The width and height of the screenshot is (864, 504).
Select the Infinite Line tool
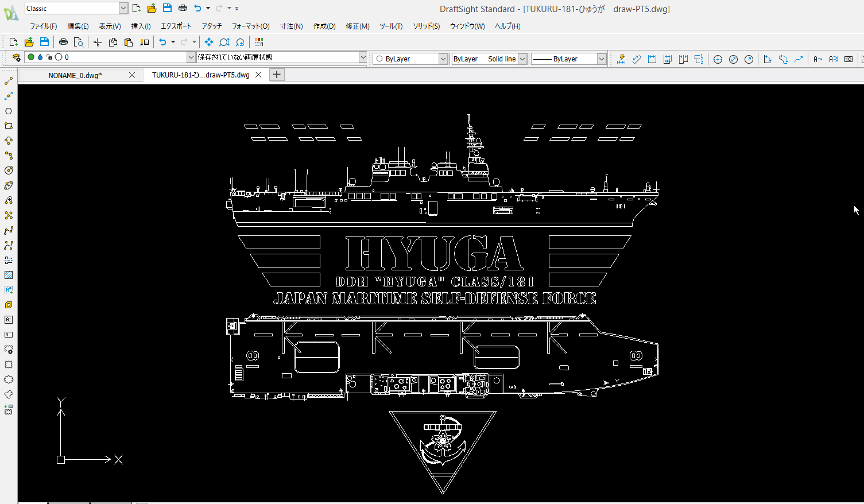9,96
